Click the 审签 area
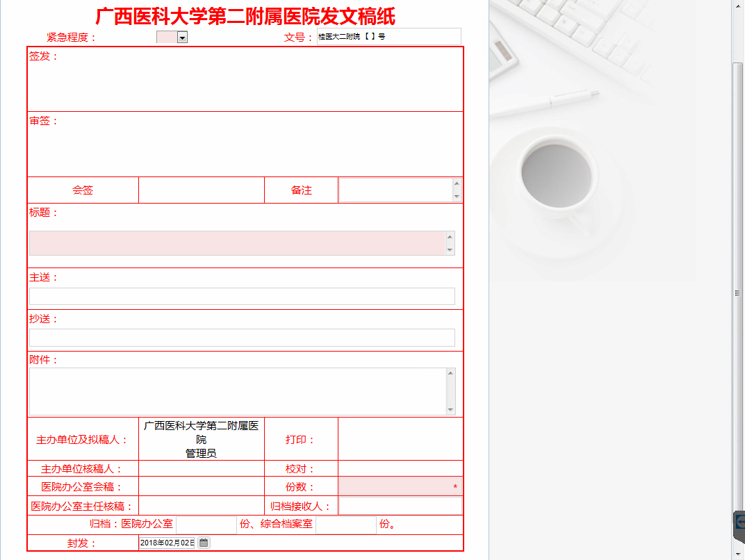The width and height of the screenshot is (745, 560). 245,145
